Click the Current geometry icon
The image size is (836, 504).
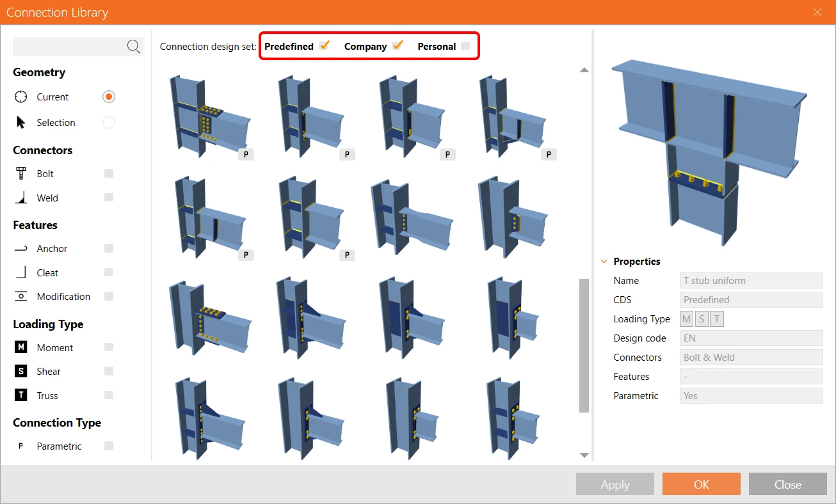click(x=21, y=97)
